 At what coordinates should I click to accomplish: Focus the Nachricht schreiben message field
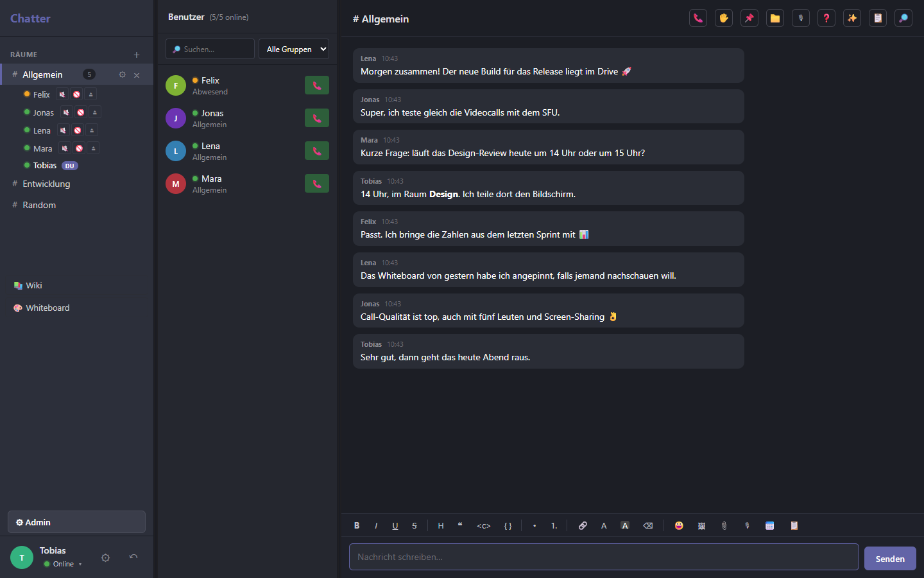(604, 557)
